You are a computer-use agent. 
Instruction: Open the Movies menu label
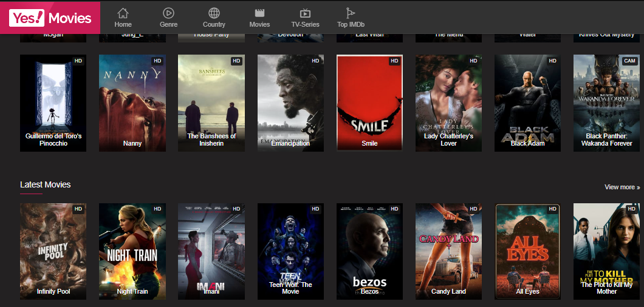tap(259, 24)
